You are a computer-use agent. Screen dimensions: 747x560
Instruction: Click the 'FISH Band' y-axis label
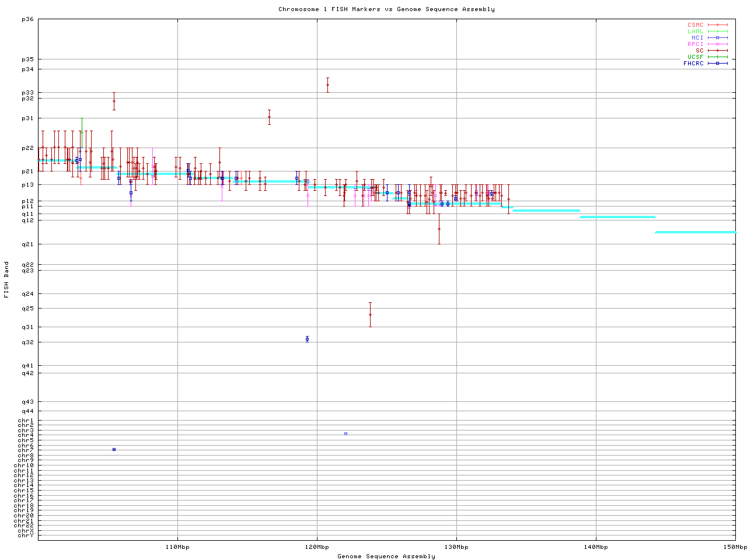point(6,279)
